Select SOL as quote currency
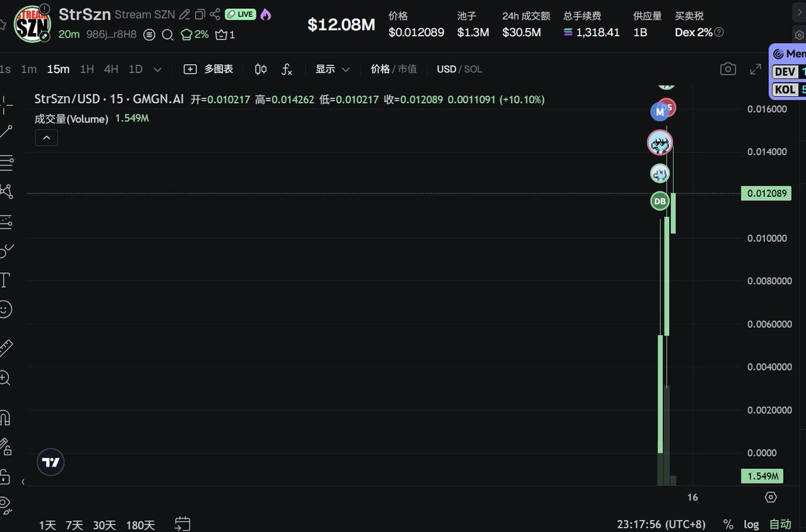Image resolution: width=806 pixels, height=532 pixels. [472, 69]
